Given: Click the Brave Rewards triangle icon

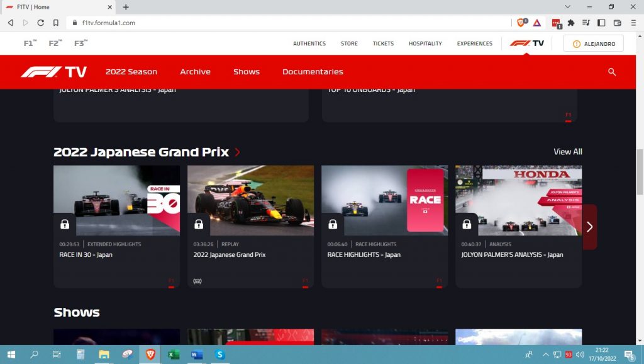Looking at the screenshot, I should coord(537,23).
